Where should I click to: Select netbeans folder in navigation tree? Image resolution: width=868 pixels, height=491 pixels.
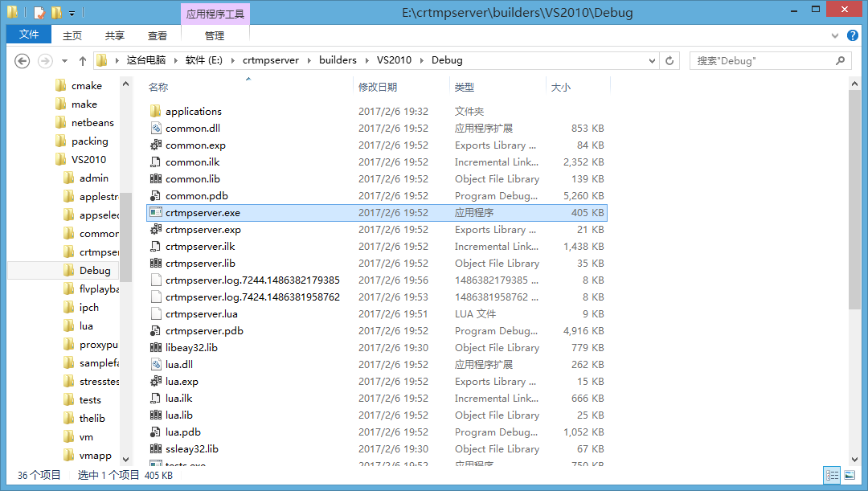(92, 123)
